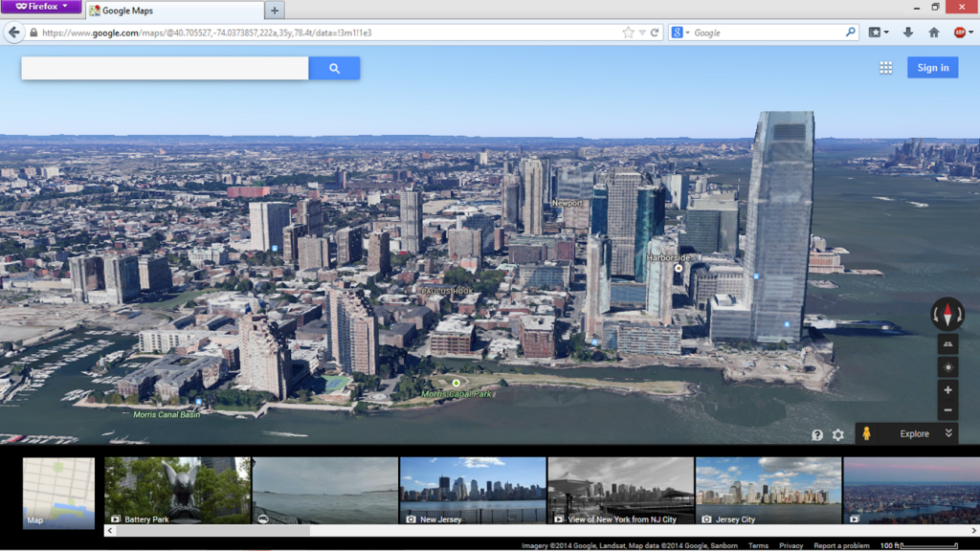The image size is (980, 551).
Task: Select the Google Maps browser tab
Action: 174,11
